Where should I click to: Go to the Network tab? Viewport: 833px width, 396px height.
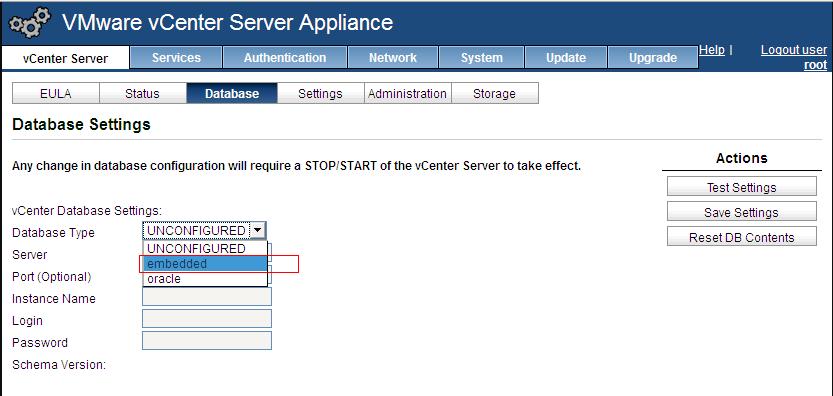tap(393, 57)
